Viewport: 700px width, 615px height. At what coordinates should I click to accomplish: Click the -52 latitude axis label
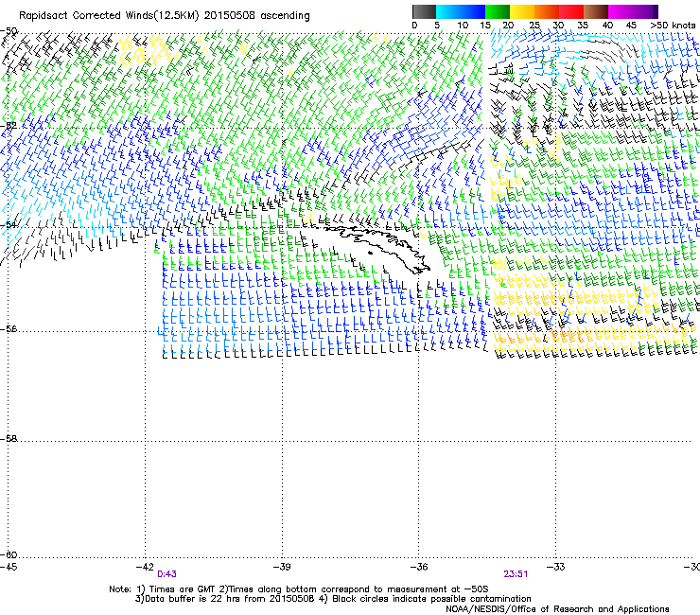pos(9,126)
